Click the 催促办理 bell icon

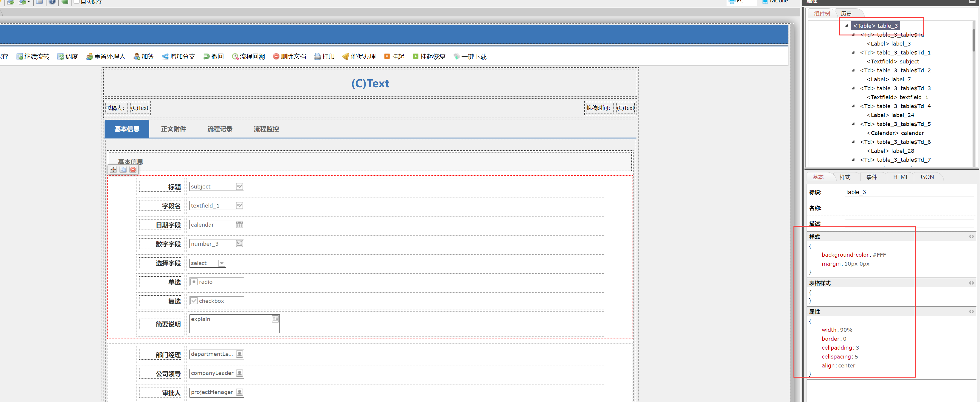coord(345,57)
